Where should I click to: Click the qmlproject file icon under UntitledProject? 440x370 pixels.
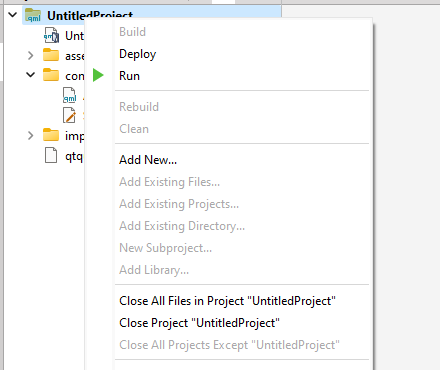pyautogui.click(x=51, y=35)
